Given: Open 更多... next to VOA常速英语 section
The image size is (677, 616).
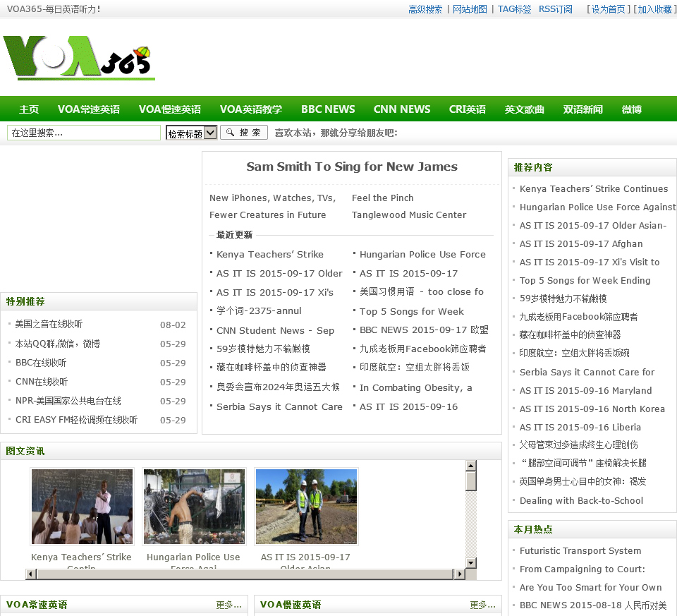Looking at the screenshot, I should coord(228,605).
